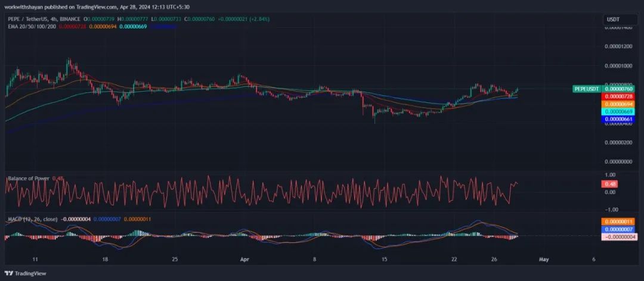Click the 1.00 level on Balance of Power scale

tap(610, 174)
